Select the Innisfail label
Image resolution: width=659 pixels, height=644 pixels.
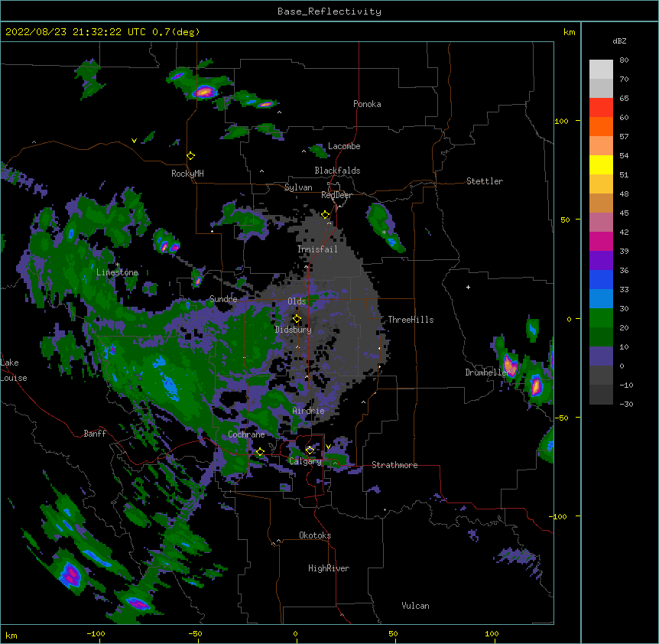317,249
